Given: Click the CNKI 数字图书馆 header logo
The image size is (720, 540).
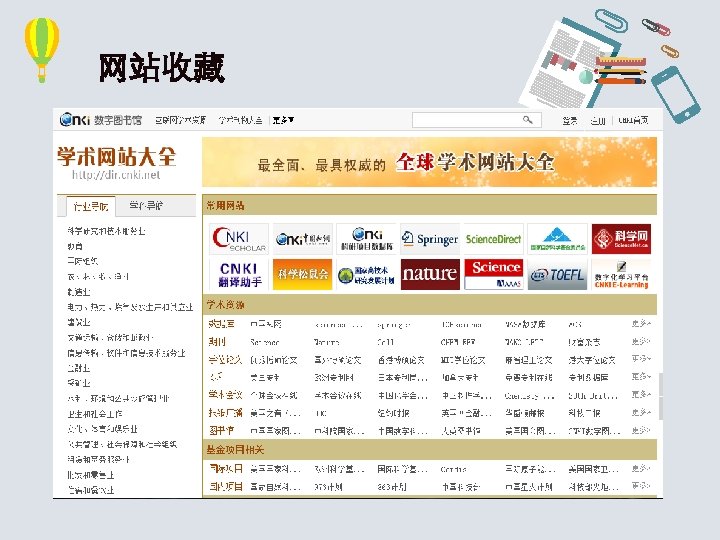Looking at the screenshot, I should coord(101,120).
